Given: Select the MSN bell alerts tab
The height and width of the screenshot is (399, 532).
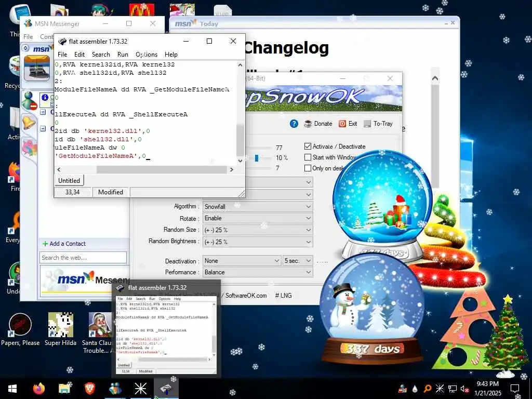Looking at the screenshot, I should click(x=29, y=122).
